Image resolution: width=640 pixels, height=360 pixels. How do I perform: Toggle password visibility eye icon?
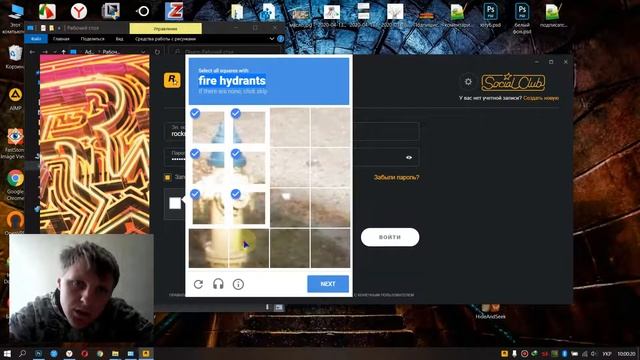pyautogui.click(x=409, y=158)
